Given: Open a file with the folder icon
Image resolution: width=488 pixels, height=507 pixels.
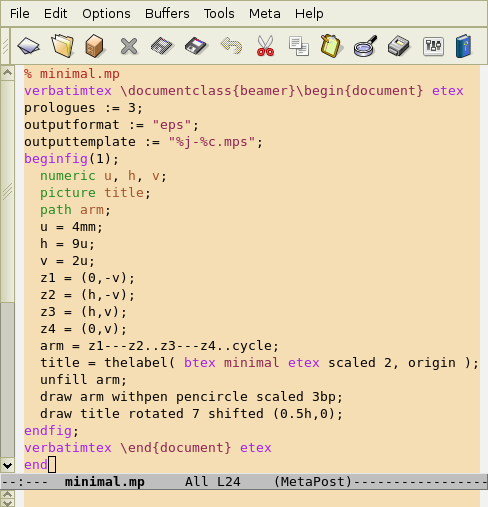Looking at the screenshot, I should tap(62, 46).
